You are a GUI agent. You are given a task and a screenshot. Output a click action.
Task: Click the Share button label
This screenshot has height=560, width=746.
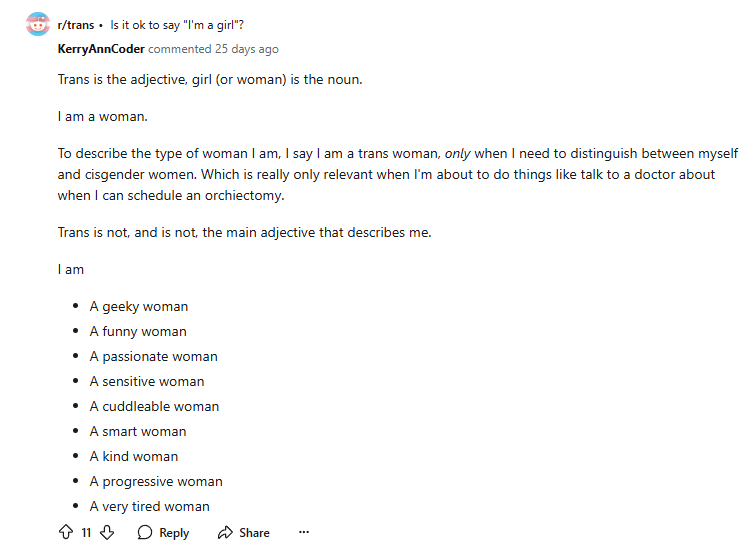tap(254, 533)
